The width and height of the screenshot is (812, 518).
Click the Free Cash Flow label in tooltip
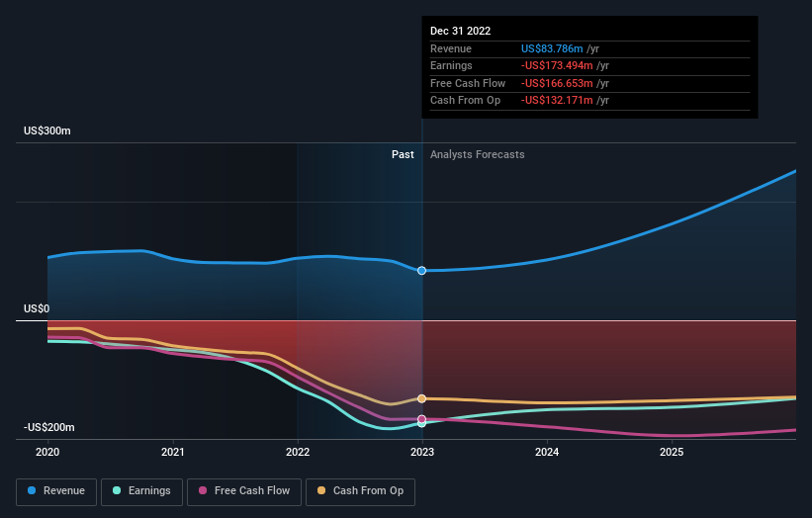(468, 83)
